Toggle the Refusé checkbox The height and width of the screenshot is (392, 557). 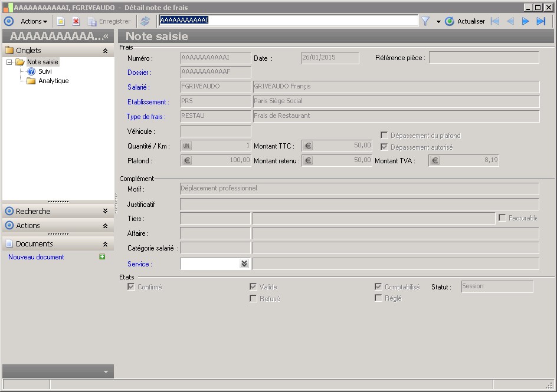tap(253, 299)
